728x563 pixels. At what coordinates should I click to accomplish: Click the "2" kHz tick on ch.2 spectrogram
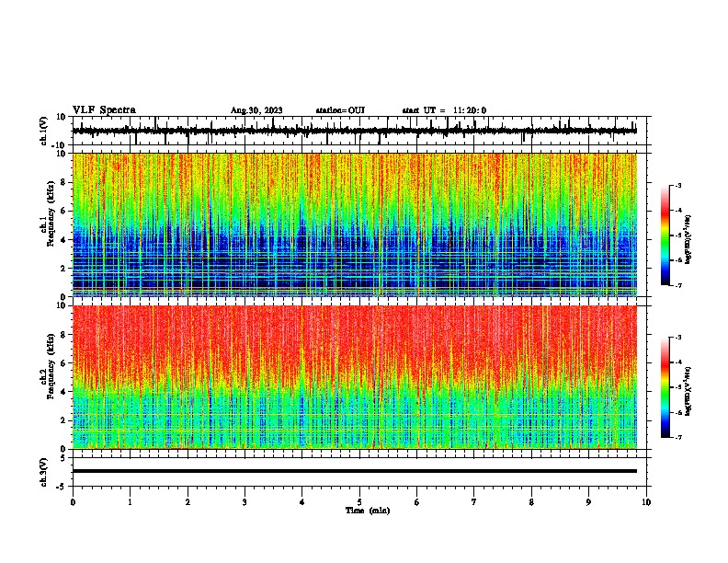click(63, 420)
